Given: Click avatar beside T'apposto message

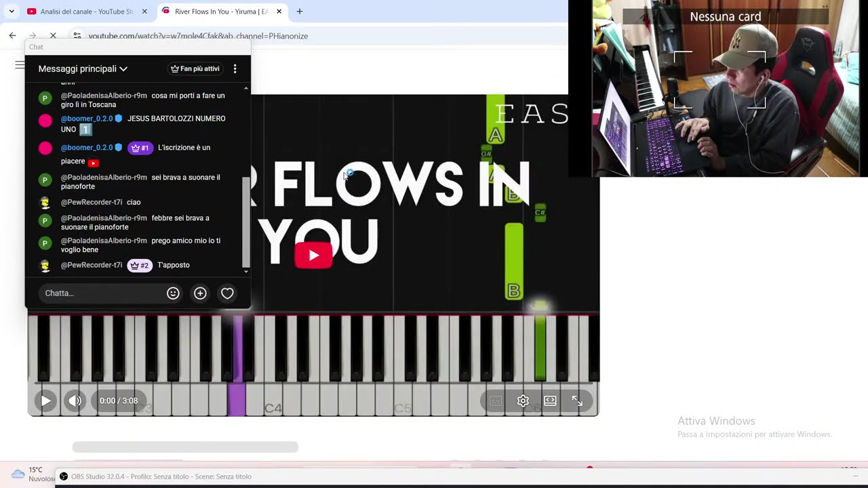Looking at the screenshot, I should [x=45, y=266].
